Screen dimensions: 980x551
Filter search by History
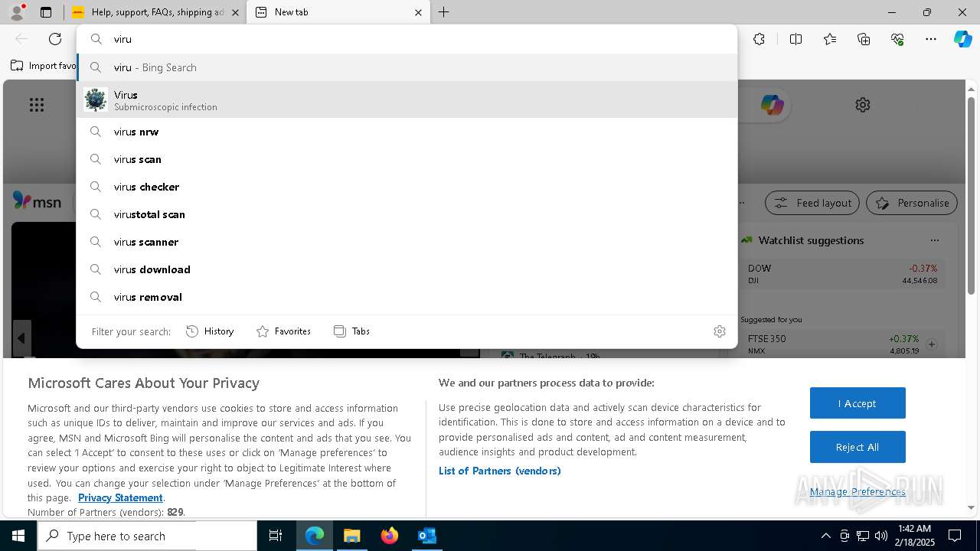210,331
